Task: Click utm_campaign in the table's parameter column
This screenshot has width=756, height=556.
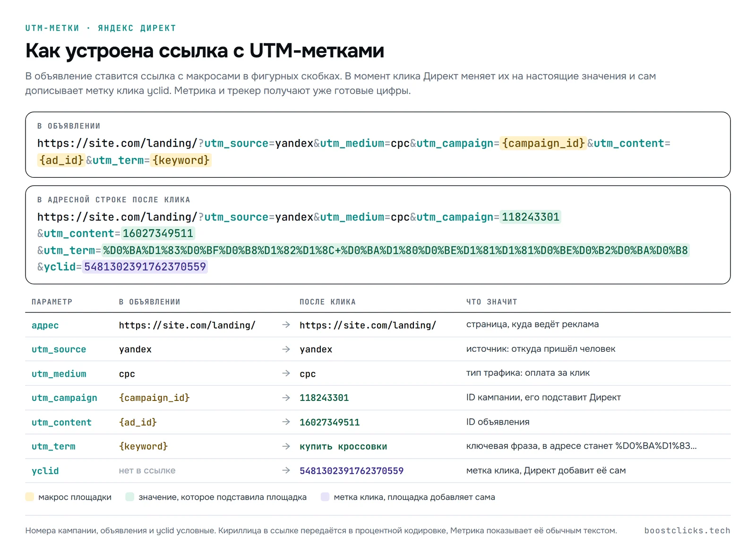Action: (64, 398)
